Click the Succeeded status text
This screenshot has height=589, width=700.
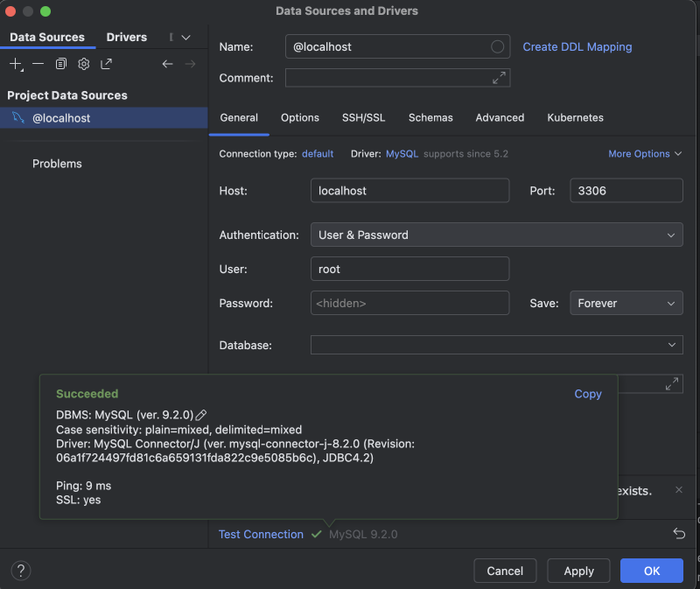[x=87, y=394]
